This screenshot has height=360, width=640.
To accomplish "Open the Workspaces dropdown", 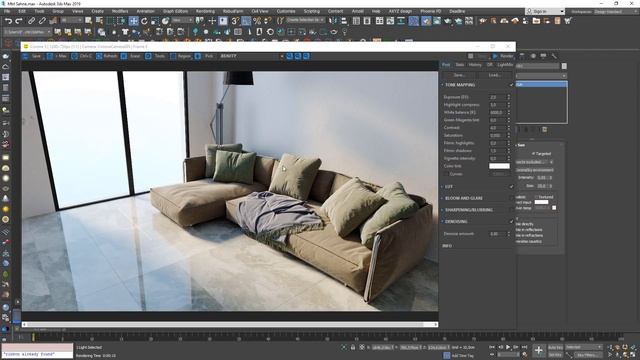I will coord(616,11).
